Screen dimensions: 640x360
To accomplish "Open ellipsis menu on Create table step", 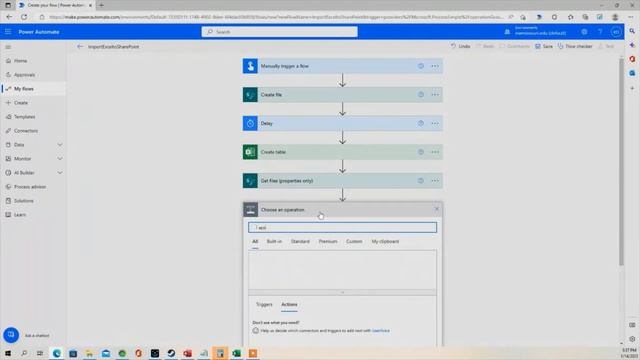I will click(x=435, y=152).
